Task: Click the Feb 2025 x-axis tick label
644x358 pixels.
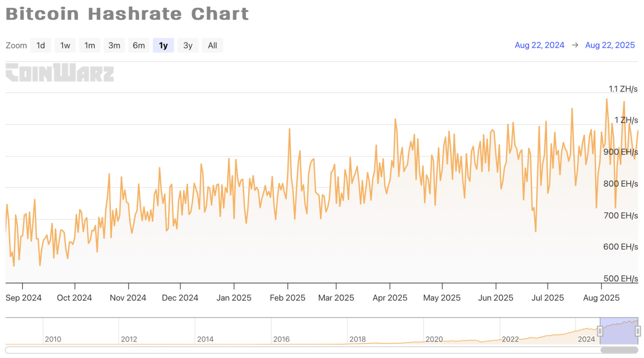Action: (x=287, y=298)
